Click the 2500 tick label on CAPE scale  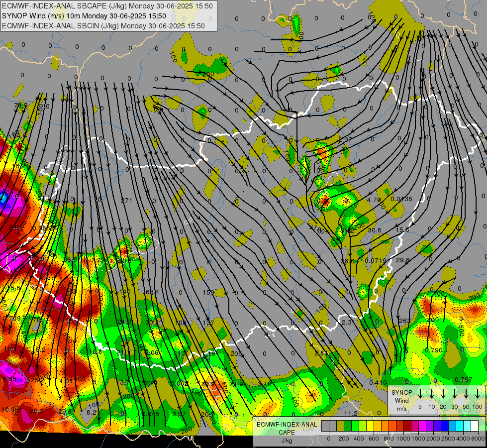click(448, 439)
